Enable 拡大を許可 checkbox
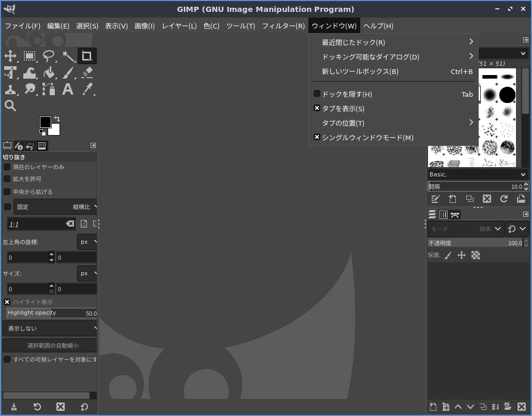The image size is (532, 416). 7,179
